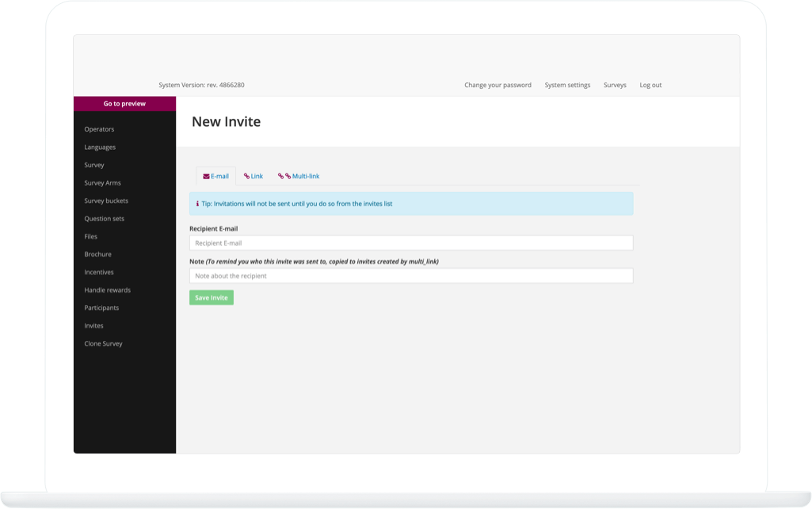Click Go to preview button

coord(125,104)
